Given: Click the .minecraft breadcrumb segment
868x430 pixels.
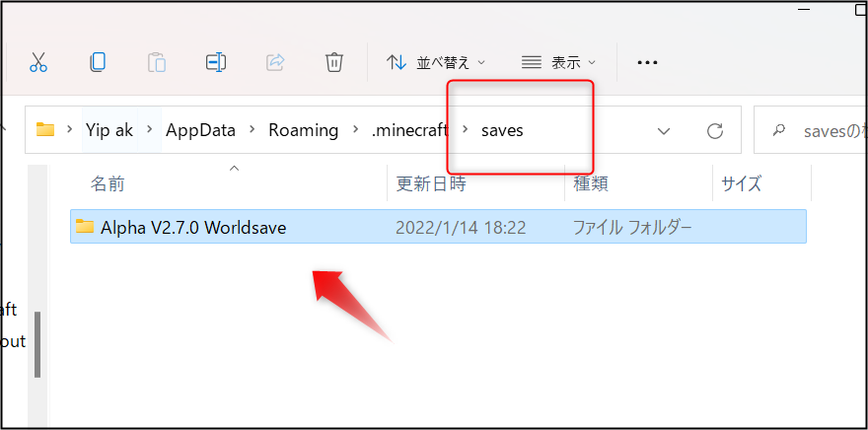Looking at the screenshot, I should coord(409,130).
